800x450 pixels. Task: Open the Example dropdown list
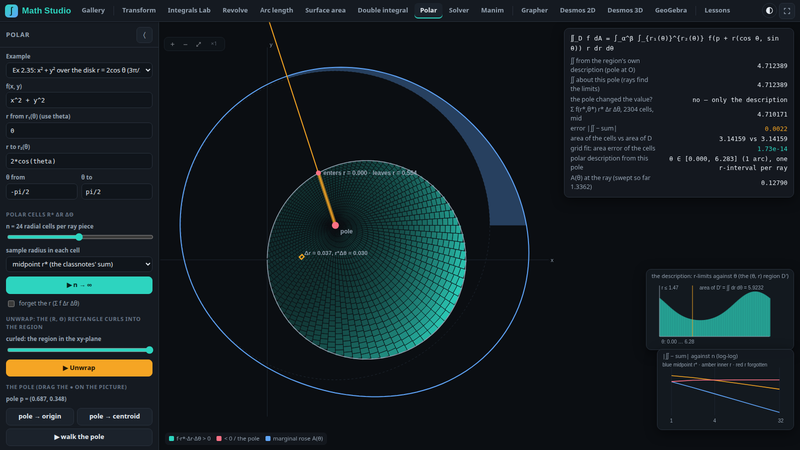[x=79, y=70]
